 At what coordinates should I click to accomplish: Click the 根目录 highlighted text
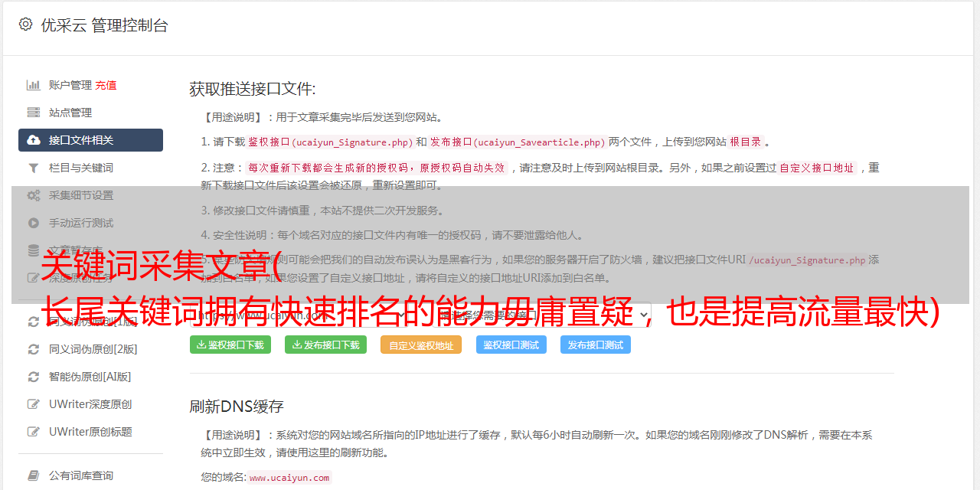click(745, 142)
